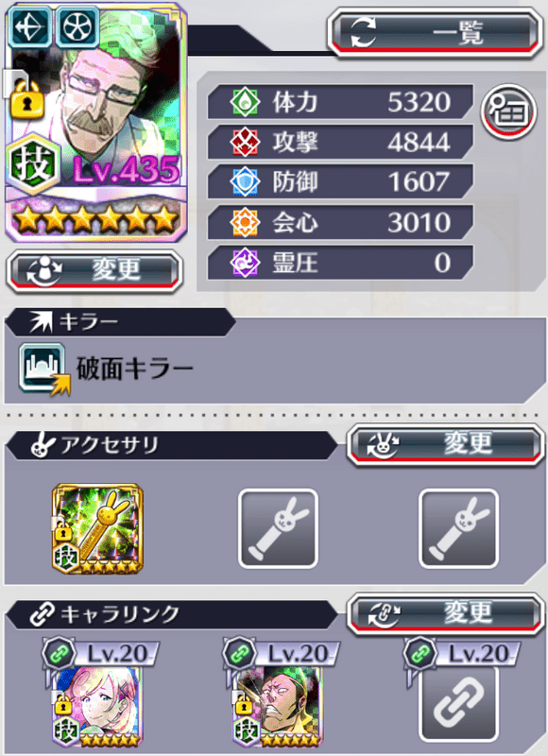Tap the 体力 stamina stat row
This screenshot has width=548, height=756.
[x=340, y=102]
